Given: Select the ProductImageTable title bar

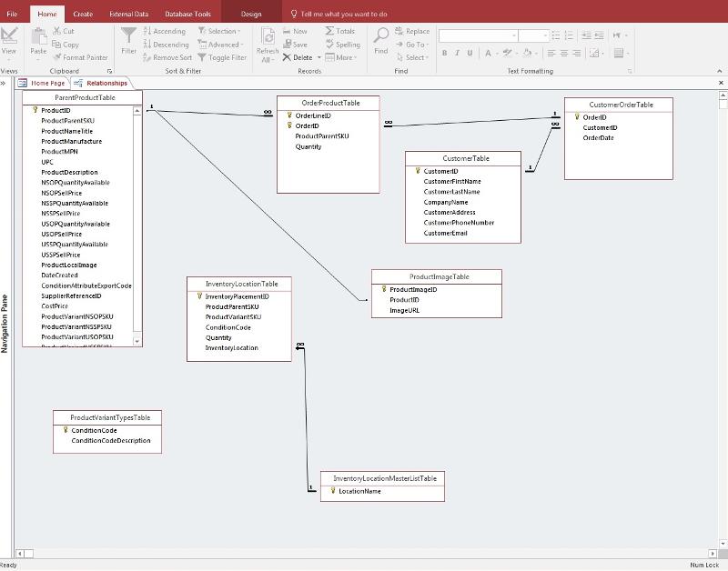Looking at the screenshot, I should 437,276.
